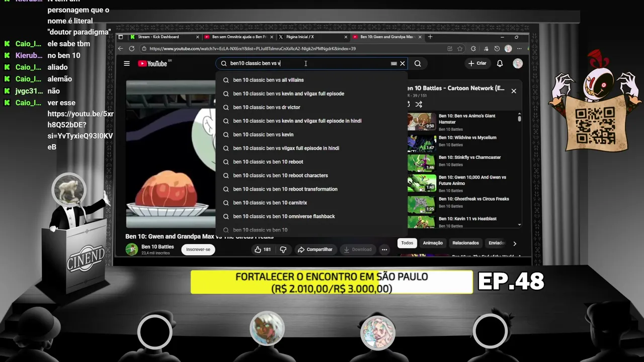
Task: Open Ben vs Animo's Giant Hamster thumbnail
Action: click(422, 122)
